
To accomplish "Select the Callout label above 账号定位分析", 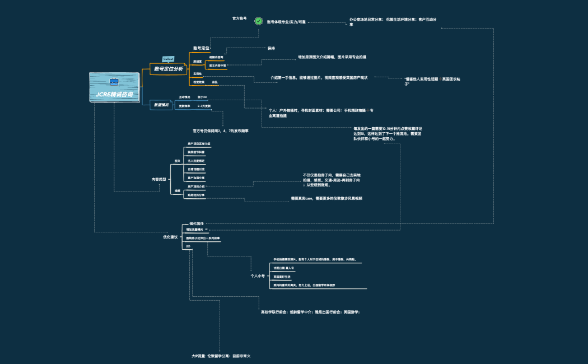I will click(168, 58).
